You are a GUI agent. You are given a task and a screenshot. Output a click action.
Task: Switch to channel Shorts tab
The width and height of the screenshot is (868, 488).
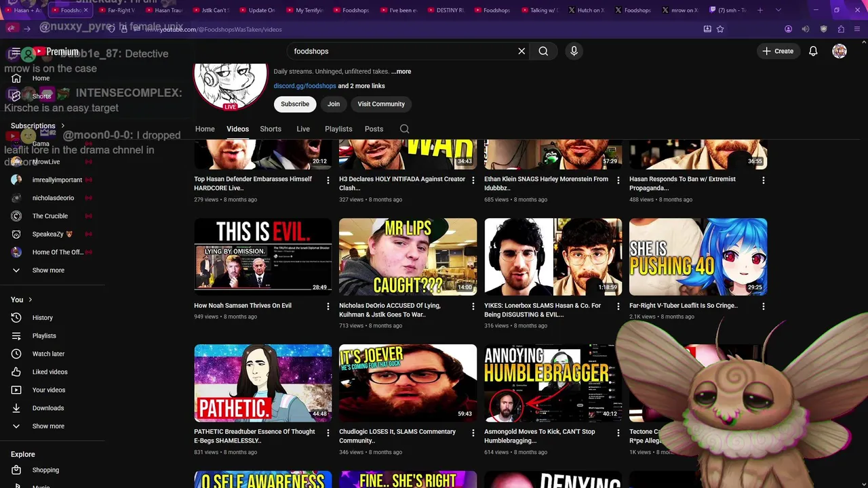coord(271,129)
